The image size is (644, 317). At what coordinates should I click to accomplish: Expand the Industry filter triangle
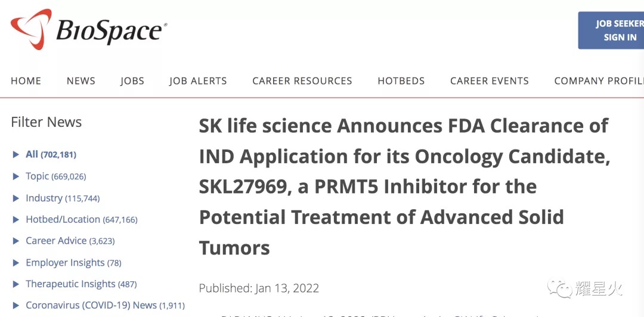click(x=16, y=198)
